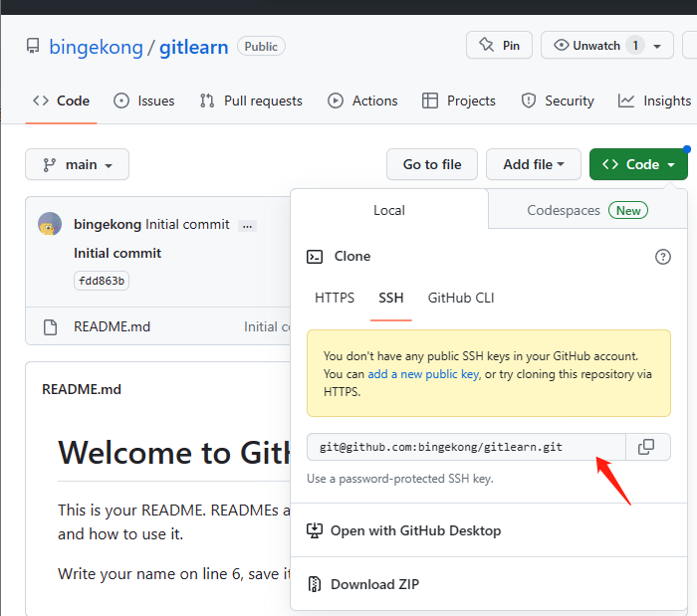697x616 pixels.
Task: Expand the Unwatch dropdown arrow
Action: click(657, 46)
